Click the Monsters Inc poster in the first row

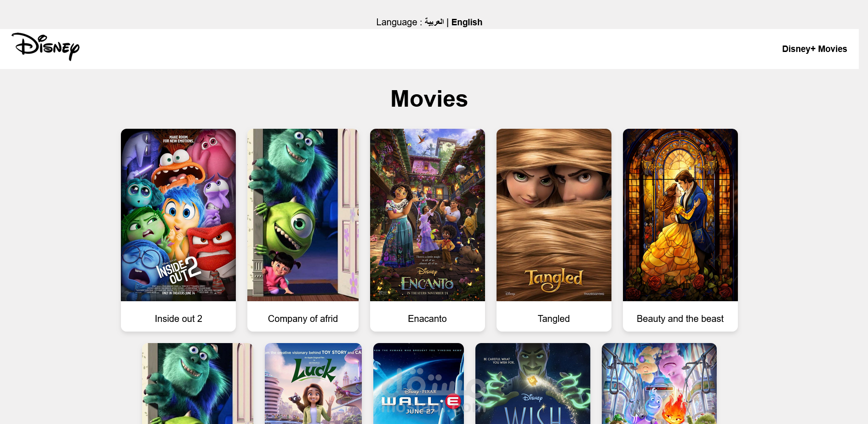point(303,215)
